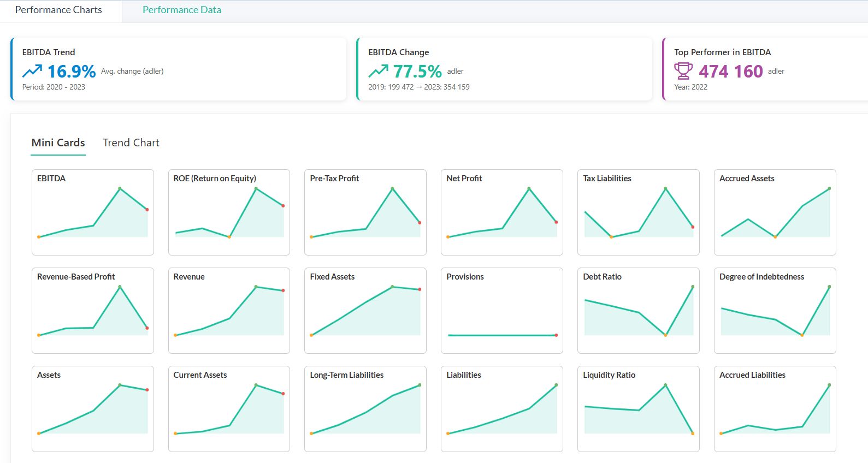This screenshot has height=463, width=868.
Task: Click the Degree of Indebtedness card
Action: 775,311
